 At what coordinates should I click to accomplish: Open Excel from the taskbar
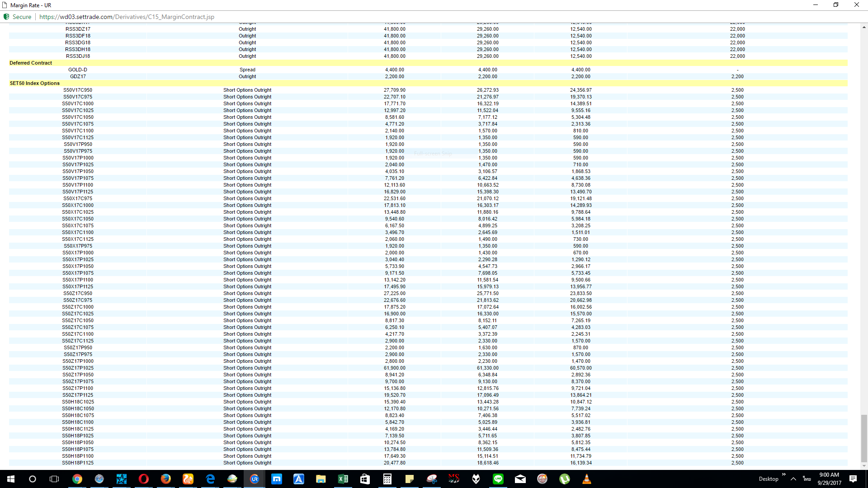[343, 479]
